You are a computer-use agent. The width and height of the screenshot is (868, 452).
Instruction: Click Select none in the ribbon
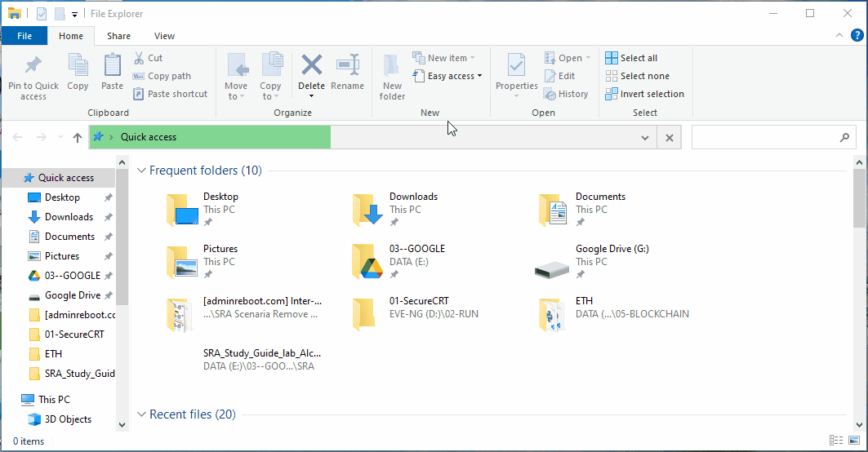638,76
